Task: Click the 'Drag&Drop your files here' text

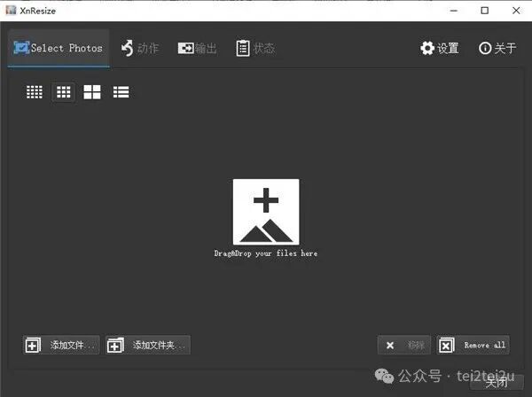Action: pyautogui.click(x=266, y=253)
